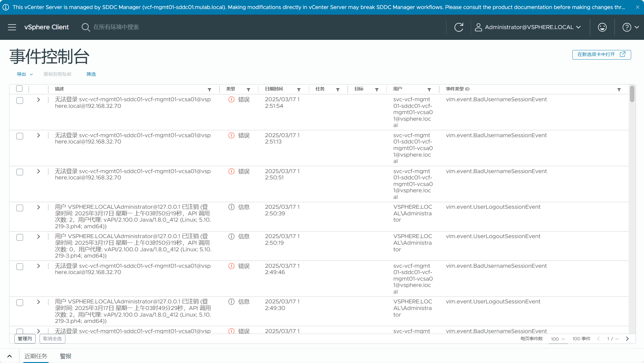This screenshot has height=363, width=644.
Task: Filter the 日期时间 column
Action: (x=299, y=90)
